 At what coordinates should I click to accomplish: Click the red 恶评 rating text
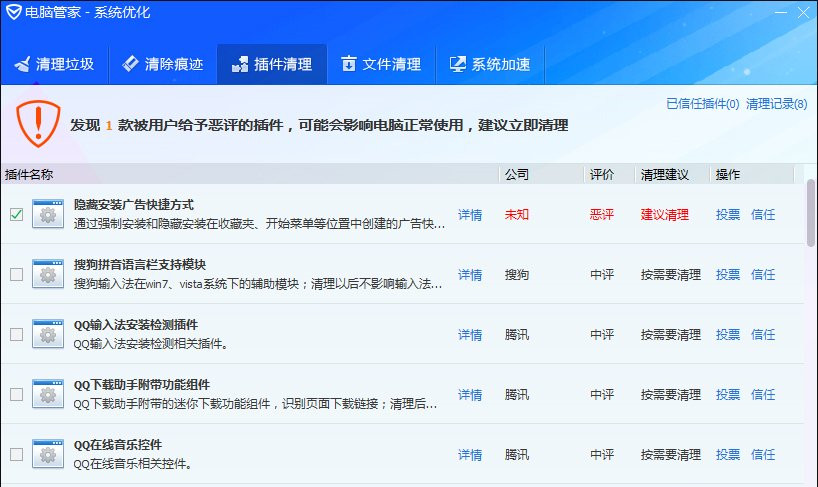pyautogui.click(x=602, y=215)
